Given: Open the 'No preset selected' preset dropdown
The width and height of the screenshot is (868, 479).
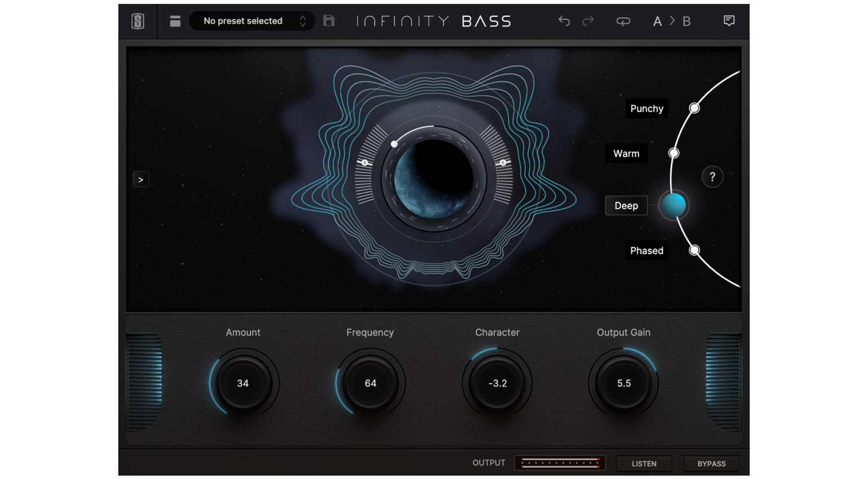Looking at the screenshot, I should [251, 21].
